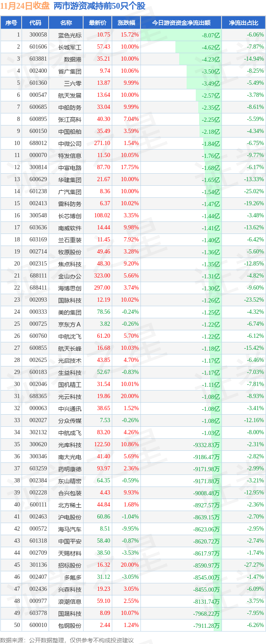
Task: Select stock name 蓝色光标
Action: point(70,35)
